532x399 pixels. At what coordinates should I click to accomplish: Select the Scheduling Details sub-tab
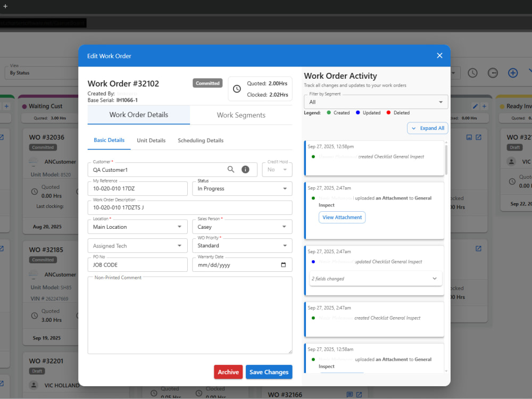[201, 140]
